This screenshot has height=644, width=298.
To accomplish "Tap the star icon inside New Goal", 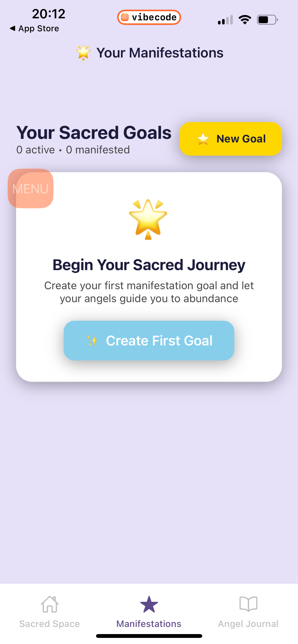I will (x=203, y=139).
